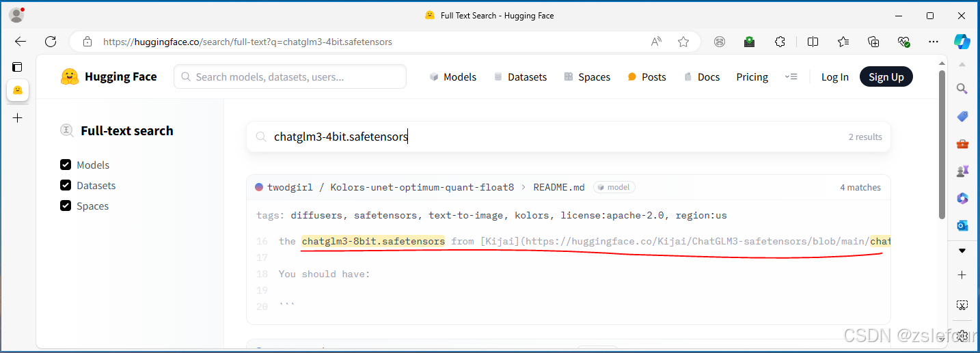Viewport: 980px width, 353px height.
Task: Select the Hugging Face pinned tab icon
Action: click(x=18, y=90)
